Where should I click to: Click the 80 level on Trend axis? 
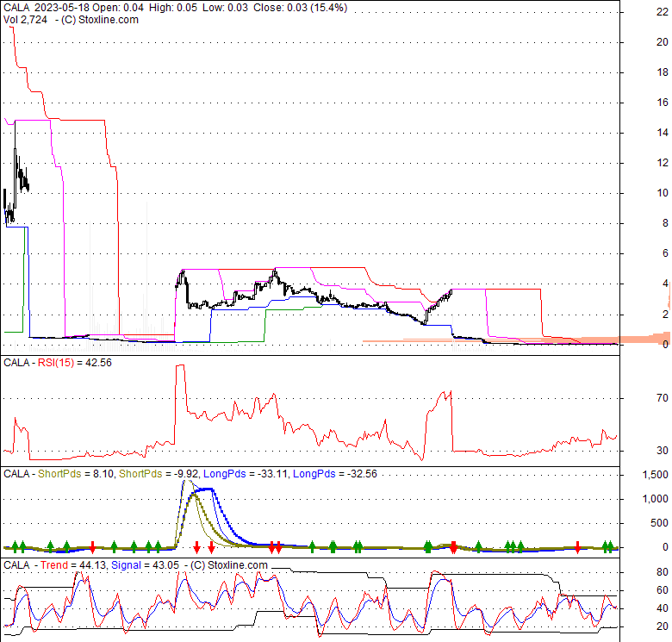coord(663,572)
